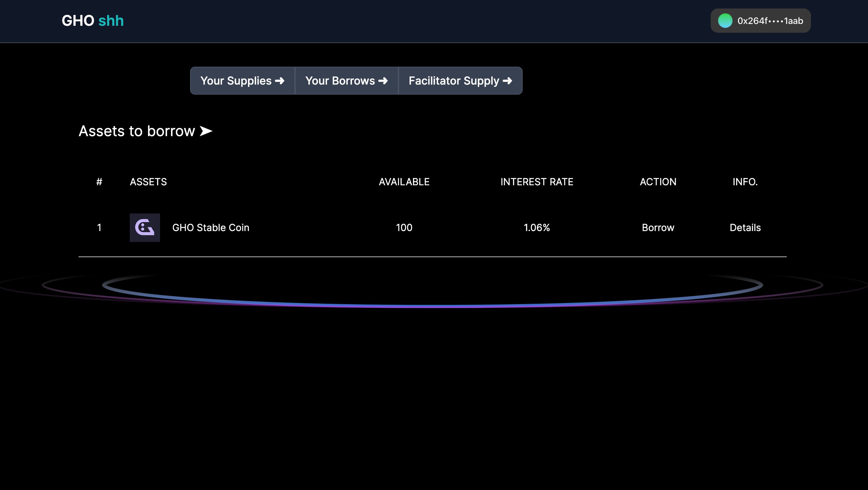The width and height of the screenshot is (868, 490).
Task: Click the Borrow action for GHO Stable Coin
Action: click(x=658, y=227)
